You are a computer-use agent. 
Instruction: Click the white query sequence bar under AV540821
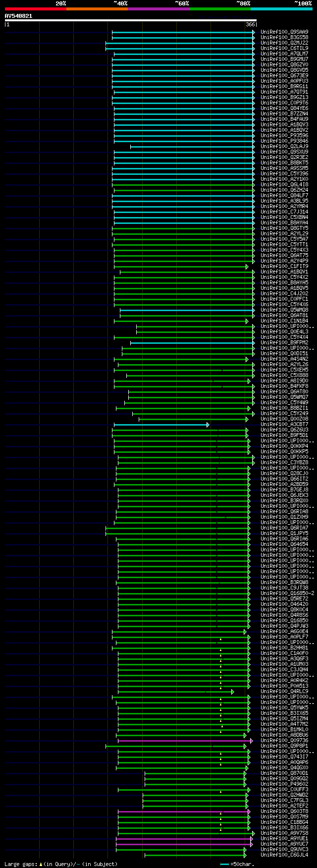click(x=131, y=20)
